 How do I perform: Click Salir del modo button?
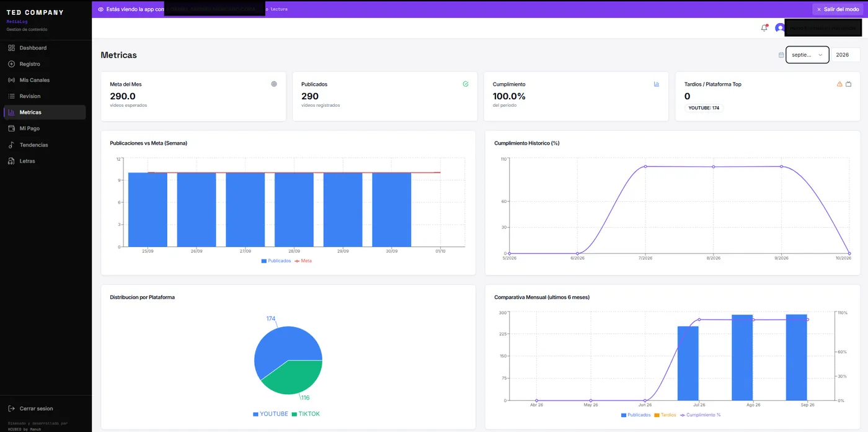point(838,9)
